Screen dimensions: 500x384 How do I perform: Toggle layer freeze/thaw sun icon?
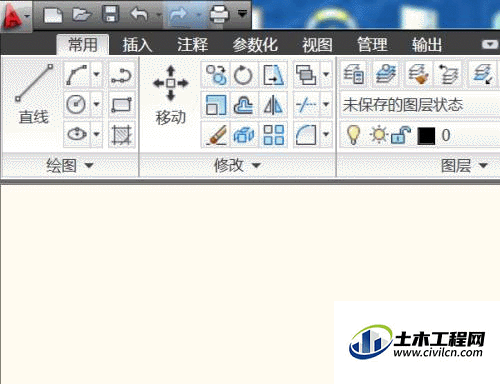click(379, 135)
